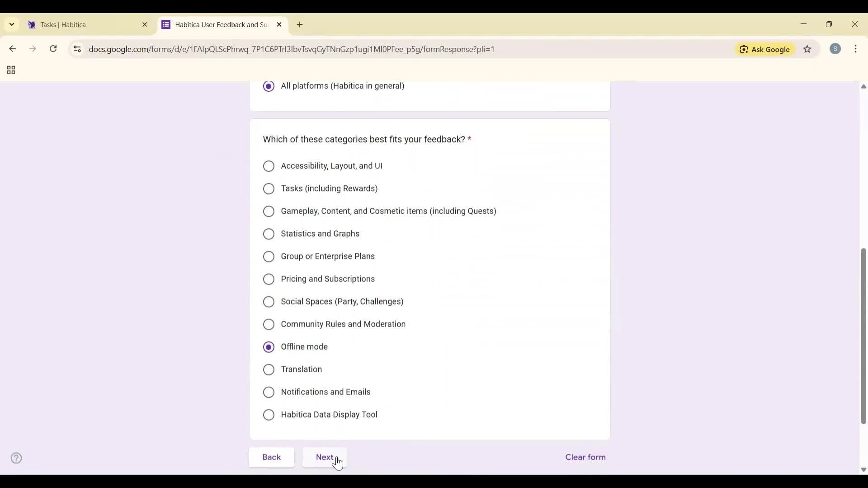The height and width of the screenshot is (488, 868).
Task: Bookmark this page with the star icon
Action: (807, 49)
